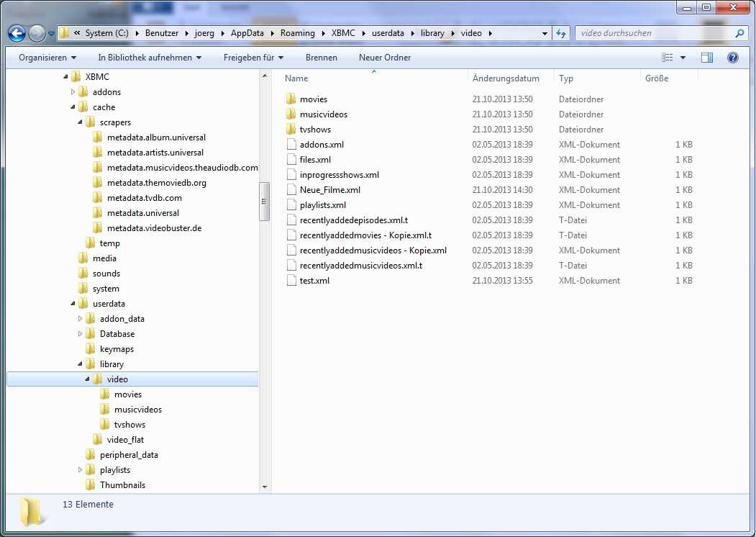
Task: Open the 'Freigeben für' menu
Action: 253,58
